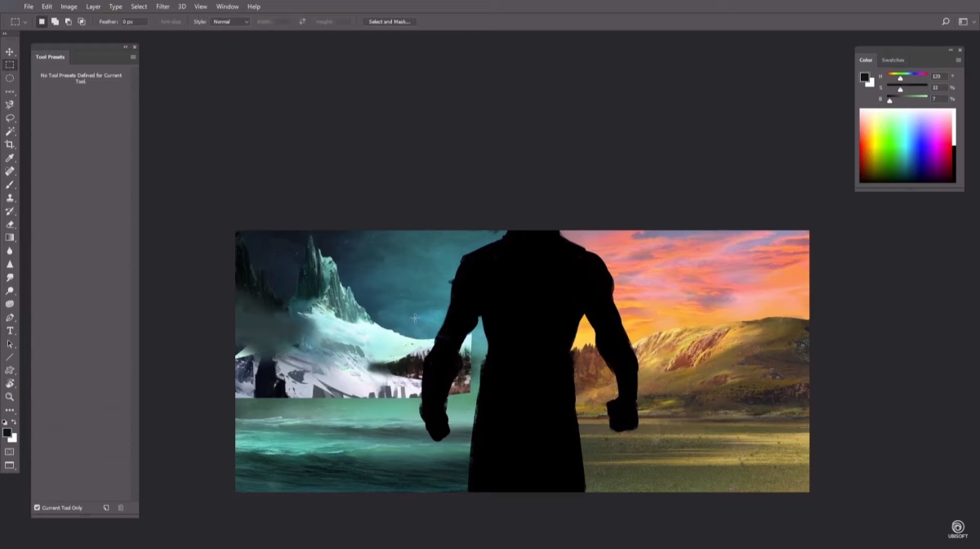Open the Tool Presets panel menu

pos(133,57)
